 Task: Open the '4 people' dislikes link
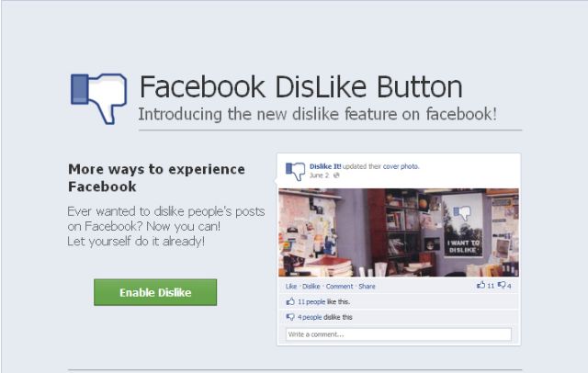tap(310, 317)
